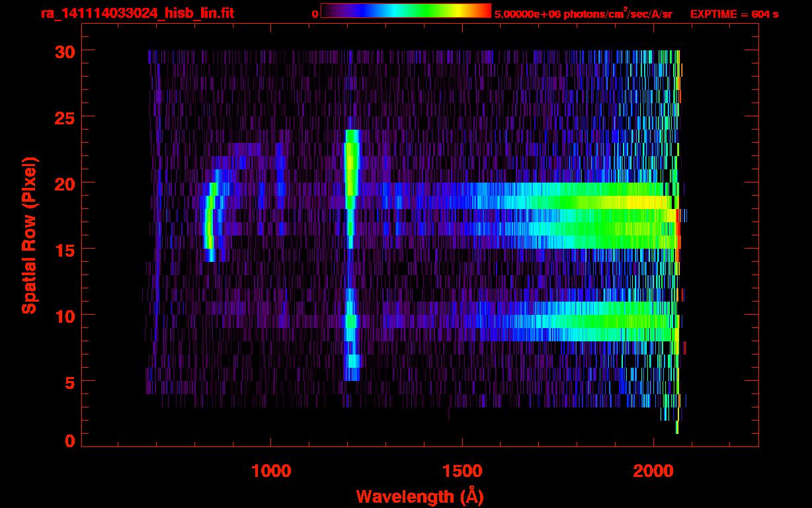Click the y-axis tick label 20
The height and width of the screenshot is (508, 812).
tap(63, 183)
